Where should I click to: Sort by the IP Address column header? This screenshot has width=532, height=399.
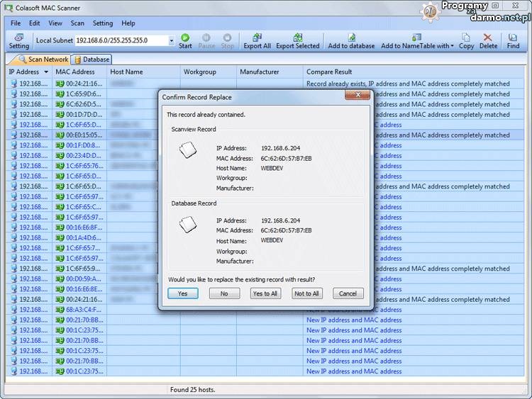pos(24,72)
